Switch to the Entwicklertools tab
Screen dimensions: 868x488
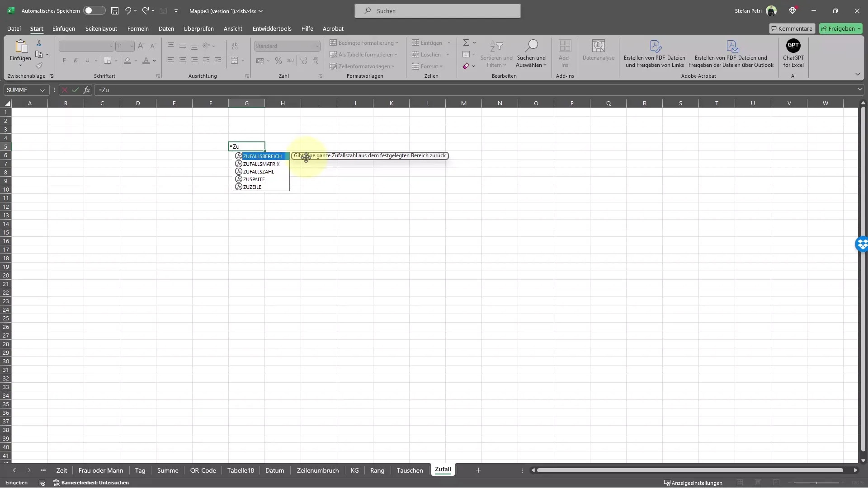pos(272,28)
